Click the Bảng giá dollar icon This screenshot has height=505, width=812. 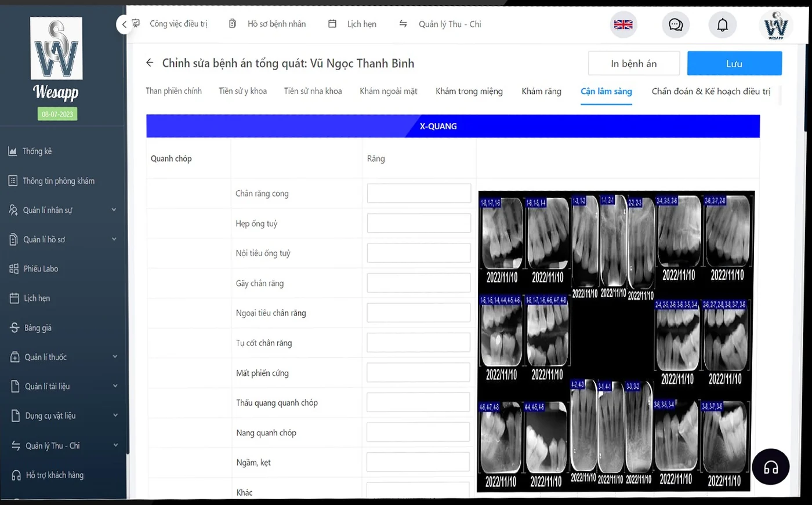point(14,328)
